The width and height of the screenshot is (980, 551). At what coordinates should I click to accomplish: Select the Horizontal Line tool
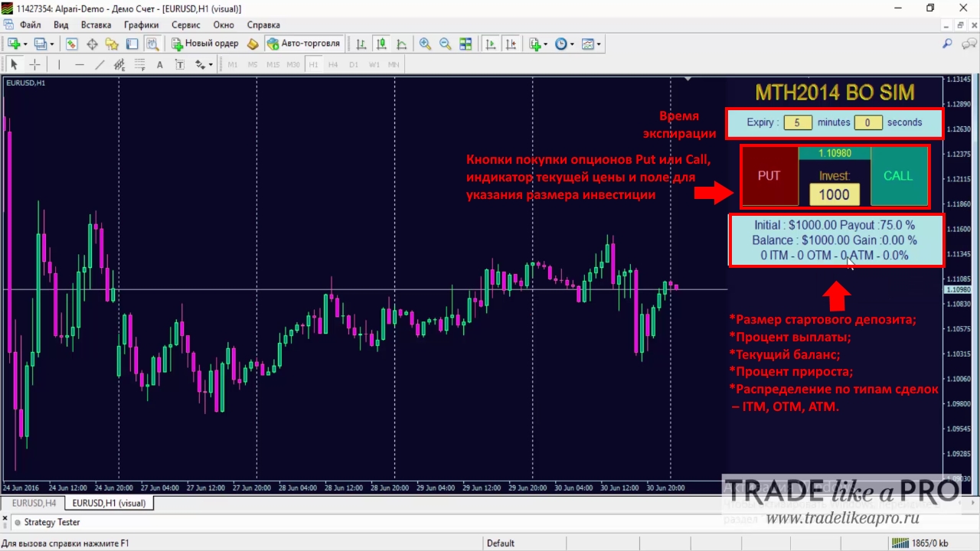[79, 64]
